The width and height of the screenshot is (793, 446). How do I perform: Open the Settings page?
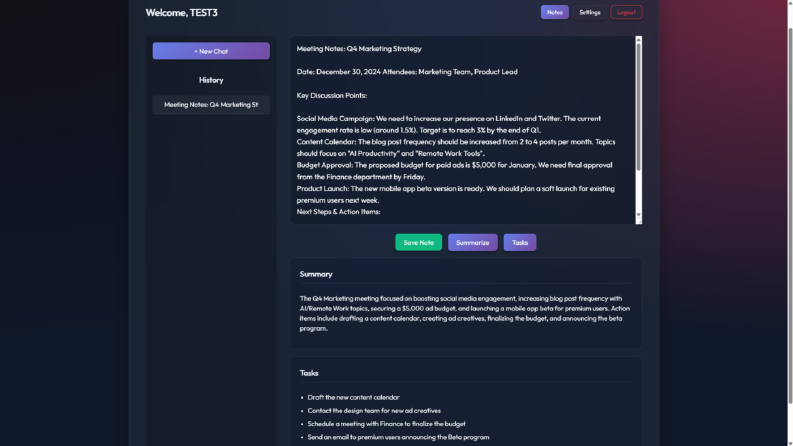click(x=589, y=12)
